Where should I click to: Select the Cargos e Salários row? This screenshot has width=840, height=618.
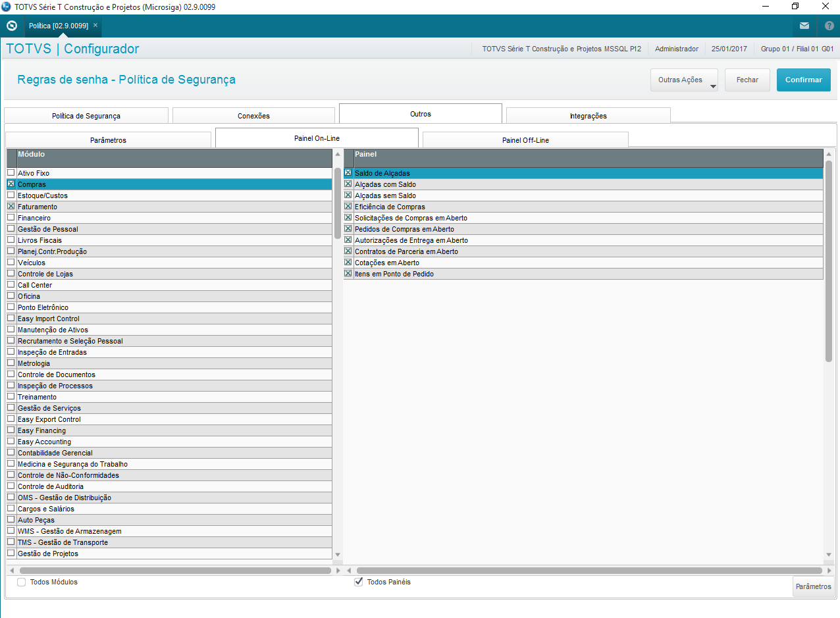click(x=169, y=509)
